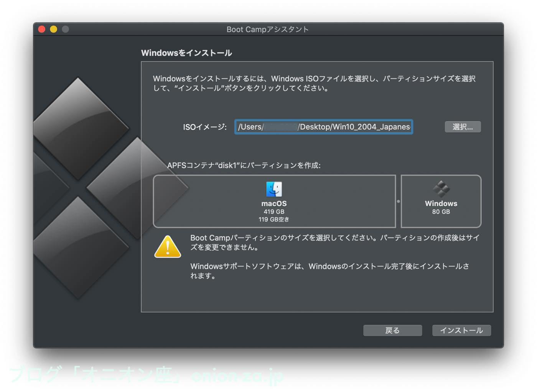The height and width of the screenshot is (392, 537).
Task: Click the 戻る button
Action: pyautogui.click(x=392, y=330)
